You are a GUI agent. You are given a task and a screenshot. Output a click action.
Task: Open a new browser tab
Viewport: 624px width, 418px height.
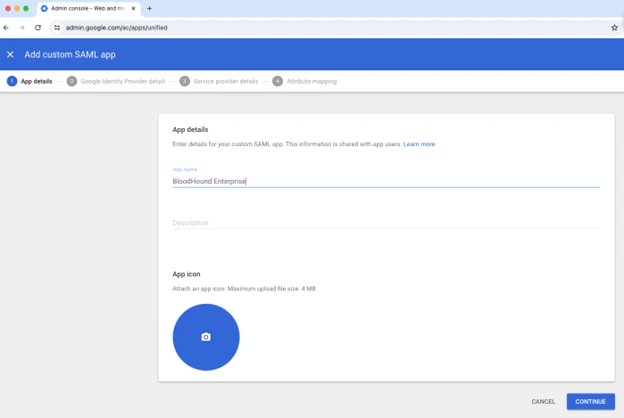[149, 8]
